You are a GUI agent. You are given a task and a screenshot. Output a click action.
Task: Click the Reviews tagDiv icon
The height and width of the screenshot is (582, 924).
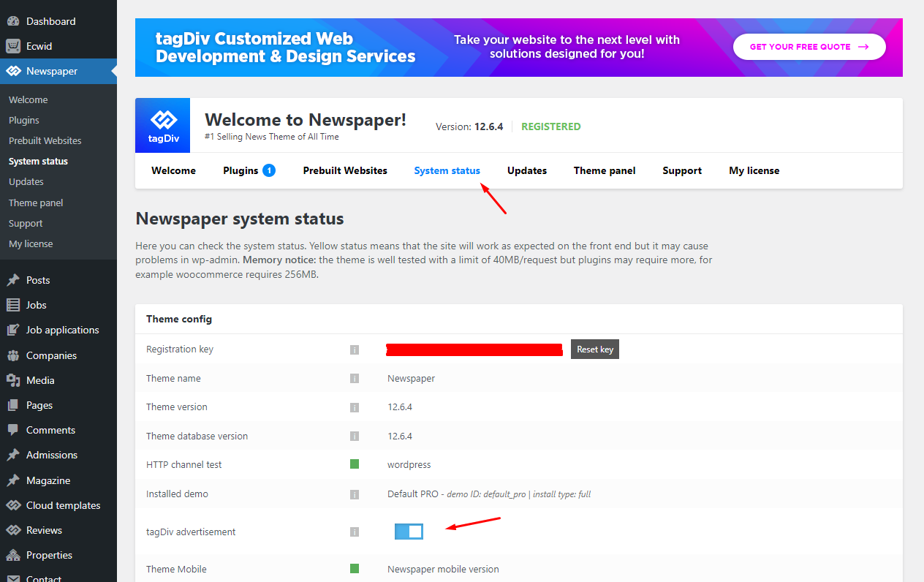click(13, 530)
